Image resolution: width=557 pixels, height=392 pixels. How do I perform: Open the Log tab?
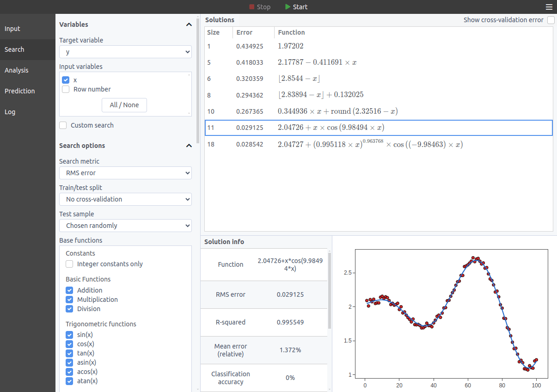tap(28, 112)
